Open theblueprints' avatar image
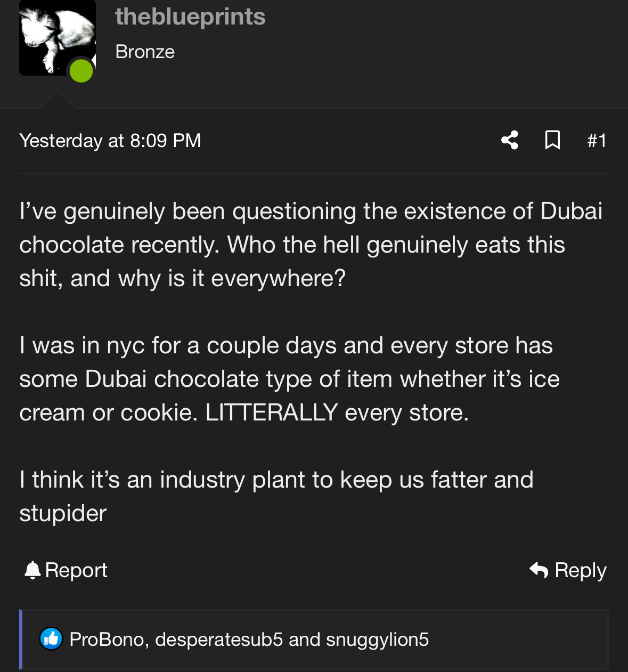Screen dimensions: 628x672 tap(53, 35)
